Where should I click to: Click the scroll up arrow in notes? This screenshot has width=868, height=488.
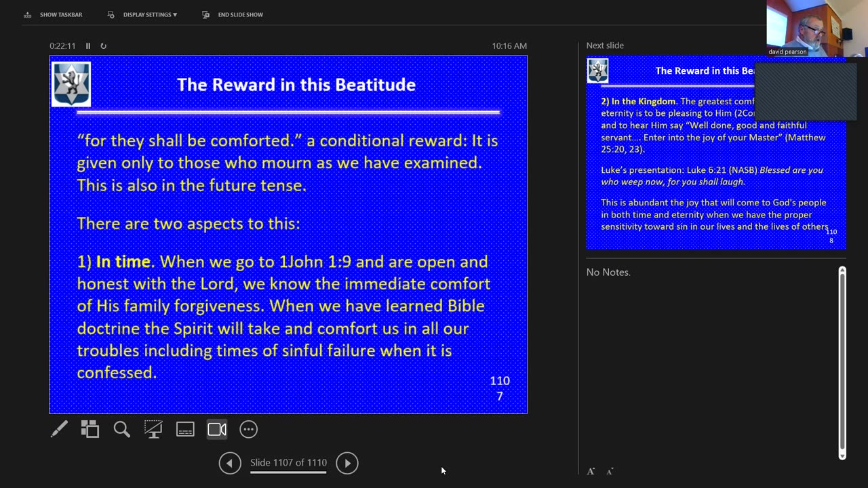tap(842, 270)
